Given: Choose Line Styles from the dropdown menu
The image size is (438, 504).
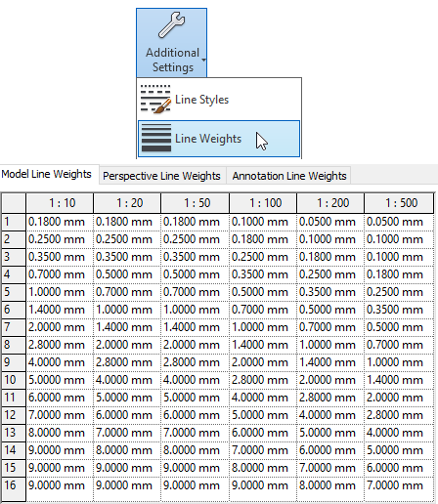Looking at the screenshot, I should 219,100.
